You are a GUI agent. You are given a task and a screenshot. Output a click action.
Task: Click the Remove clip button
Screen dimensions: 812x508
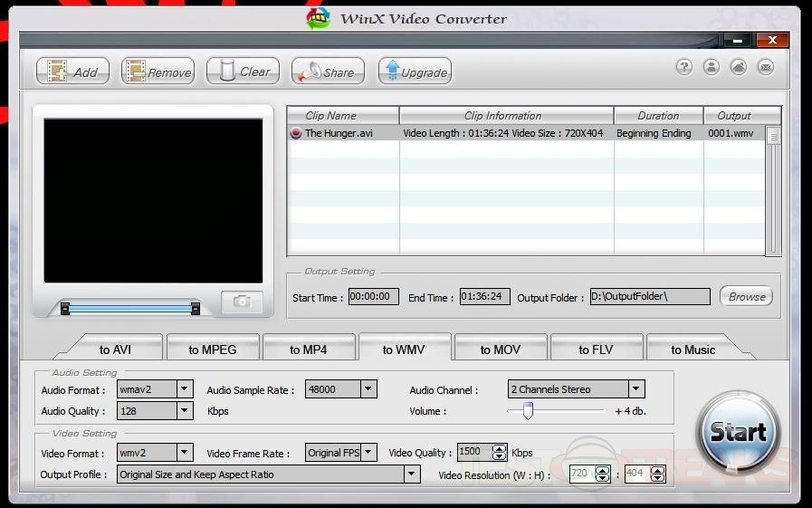tap(158, 71)
